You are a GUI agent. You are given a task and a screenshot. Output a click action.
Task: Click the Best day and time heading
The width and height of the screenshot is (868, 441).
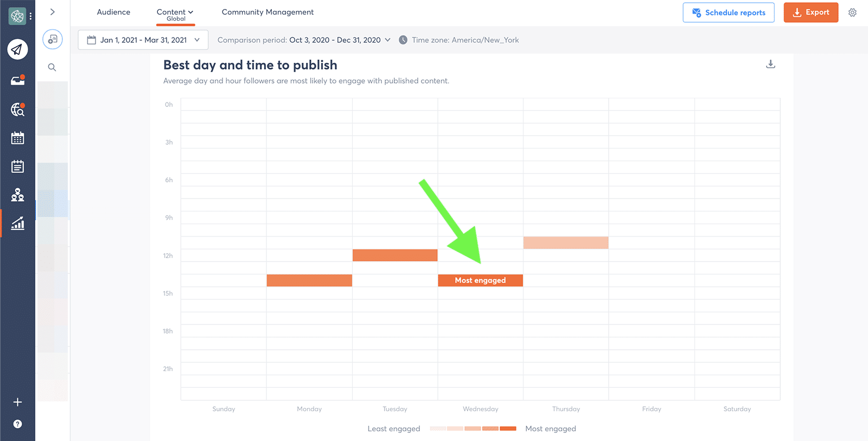(250, 65)
